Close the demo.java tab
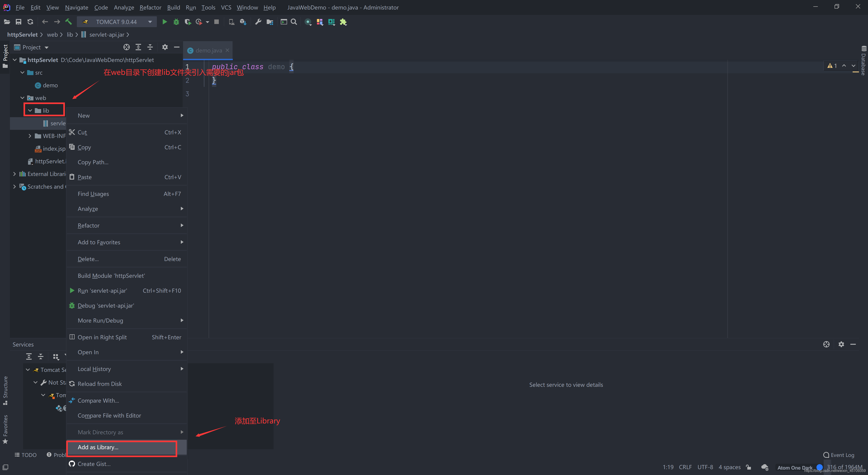Image resolution: width=868 pixels, height=475 pixels. [227, 50]
